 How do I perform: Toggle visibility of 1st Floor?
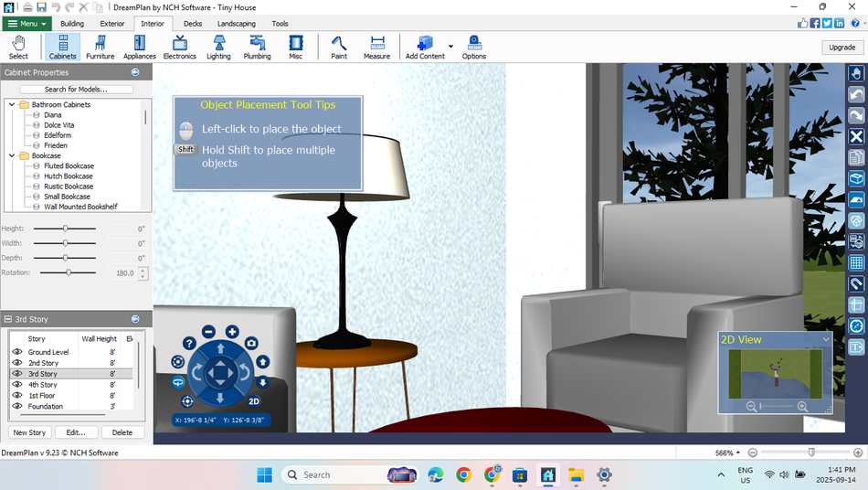tap(17, 395)
